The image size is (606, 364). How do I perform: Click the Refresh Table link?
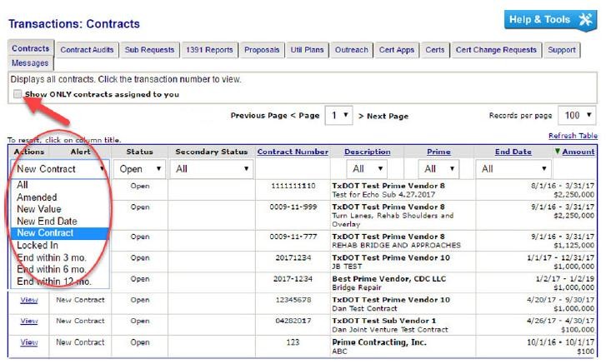point(573,136)
